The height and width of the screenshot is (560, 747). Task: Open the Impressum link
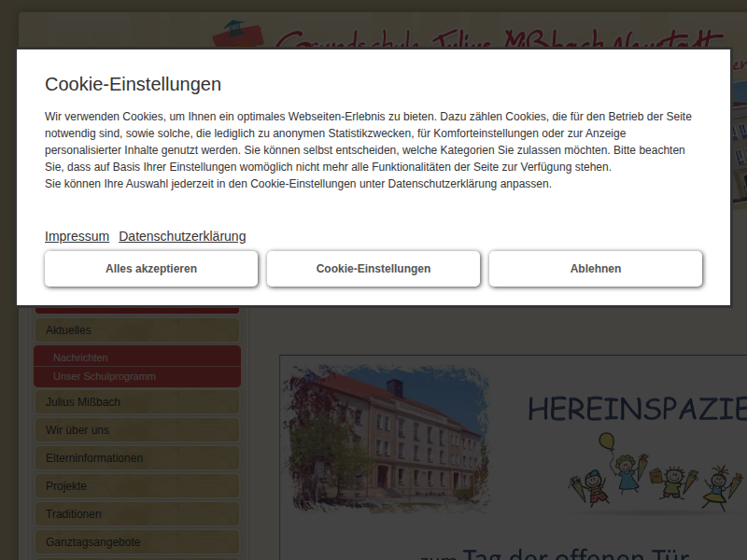pyautogui.click(x=77, y=236)
